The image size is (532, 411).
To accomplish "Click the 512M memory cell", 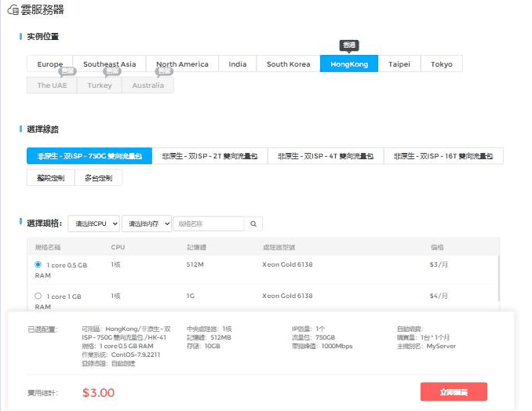I will [195, 264].
